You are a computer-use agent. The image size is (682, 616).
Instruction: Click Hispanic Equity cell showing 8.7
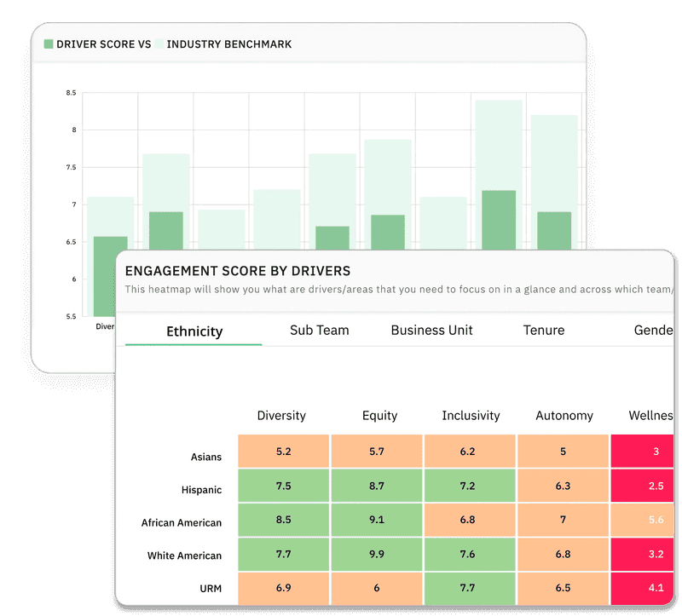(377, 486)
